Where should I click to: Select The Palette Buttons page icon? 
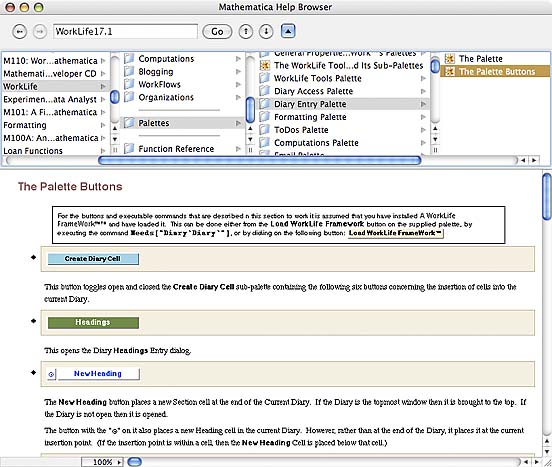[x=450, y=71]
